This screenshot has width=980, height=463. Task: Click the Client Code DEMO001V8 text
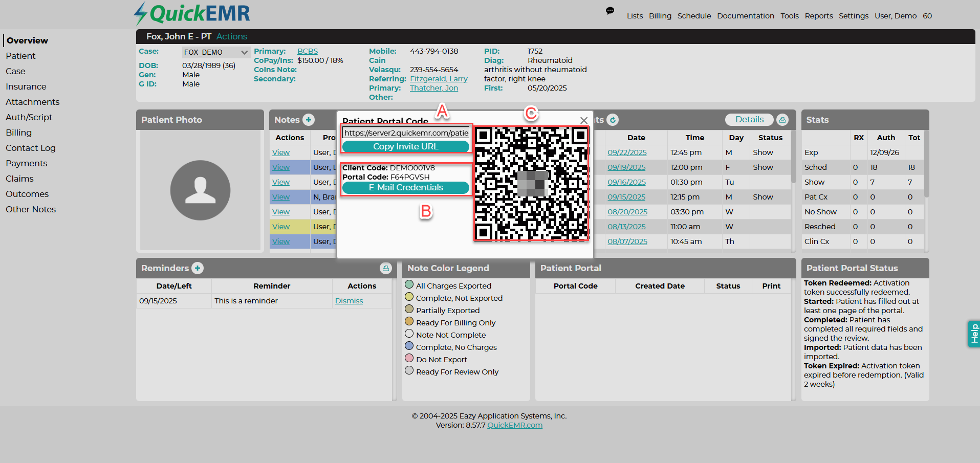(x=388, y=168)
